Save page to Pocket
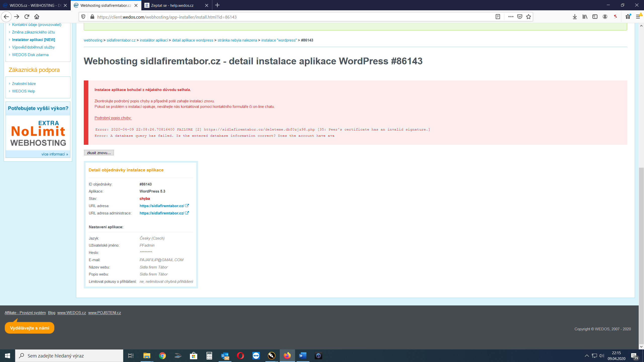Viewport: 644px width, 362px height. (x=520, y=17)
